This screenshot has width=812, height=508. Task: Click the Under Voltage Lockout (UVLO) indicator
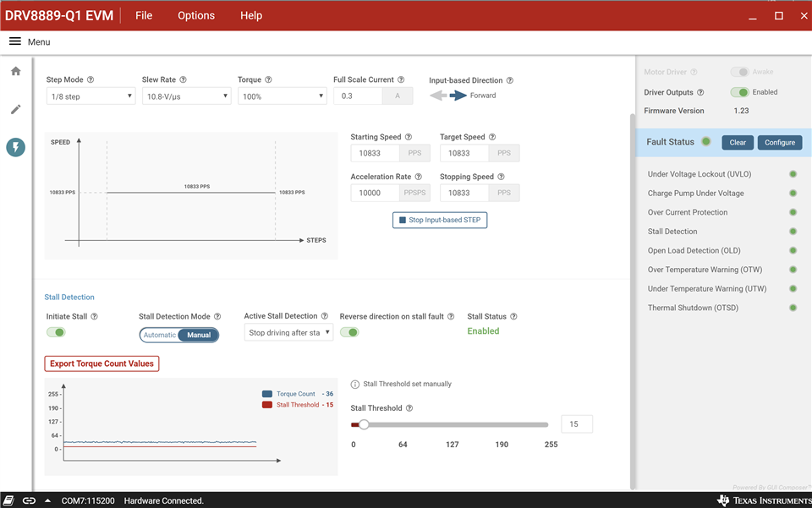(793, 174)
